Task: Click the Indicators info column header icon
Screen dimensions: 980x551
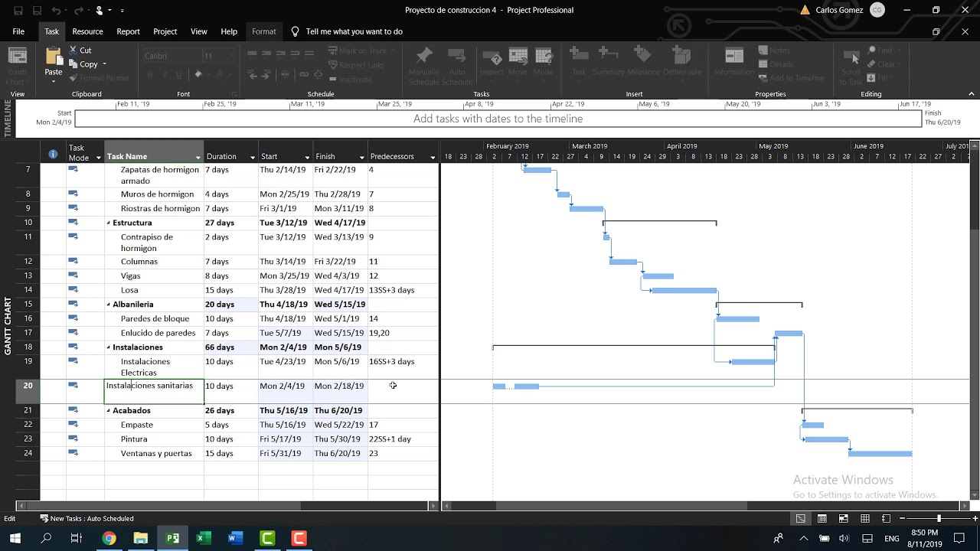Action: tap(53, 154)
